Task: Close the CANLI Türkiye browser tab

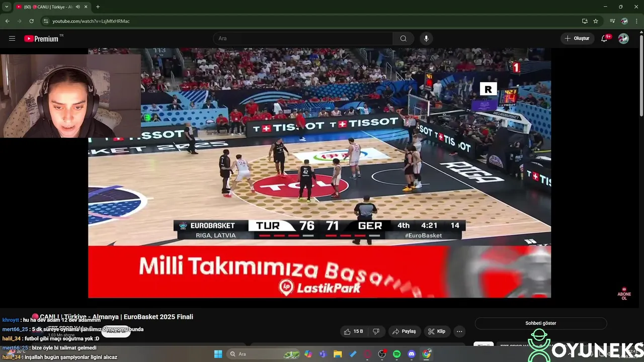Action: pos(86,7)
